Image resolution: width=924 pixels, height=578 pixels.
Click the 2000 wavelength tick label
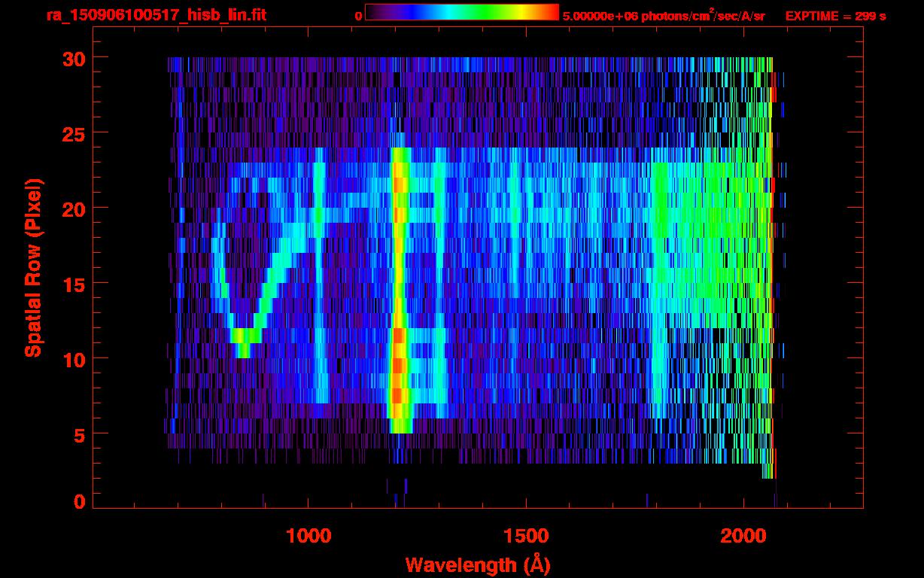pyautogui.click(x=743, y=535)
